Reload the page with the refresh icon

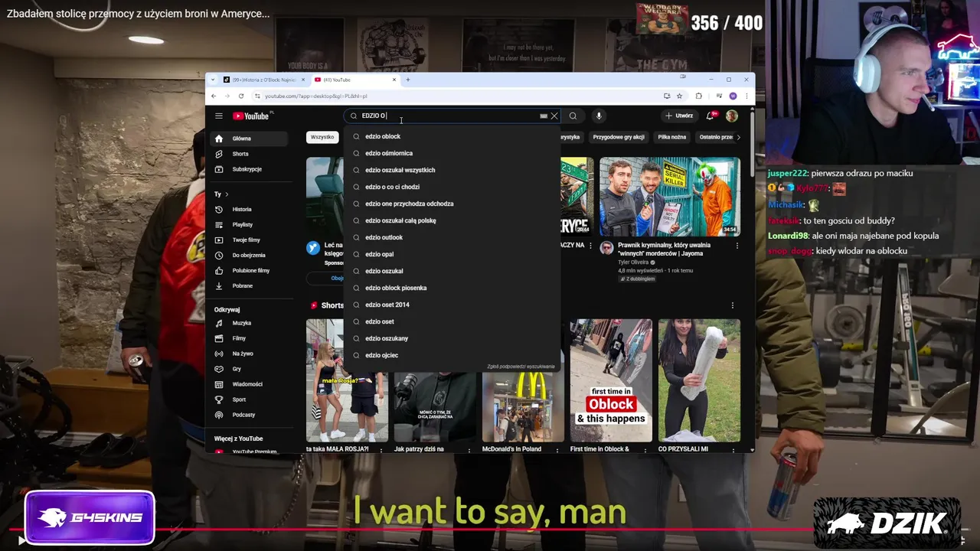click(241, 96)
